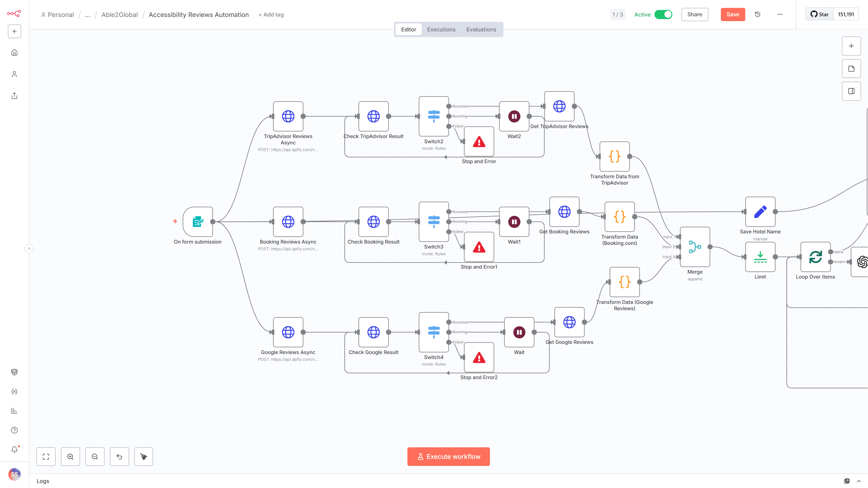The height and width of the screenshot is (488, 868).
Task: Select the Merge node
Action: (x=695, y=247)
